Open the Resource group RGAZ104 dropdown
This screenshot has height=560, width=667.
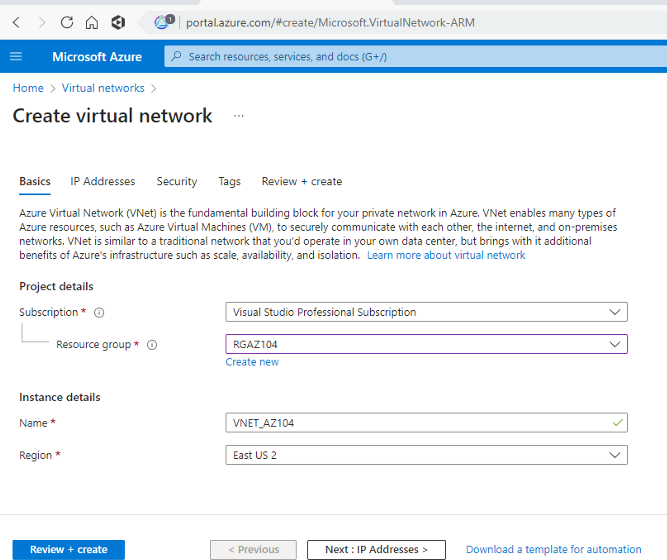[426, 344]
